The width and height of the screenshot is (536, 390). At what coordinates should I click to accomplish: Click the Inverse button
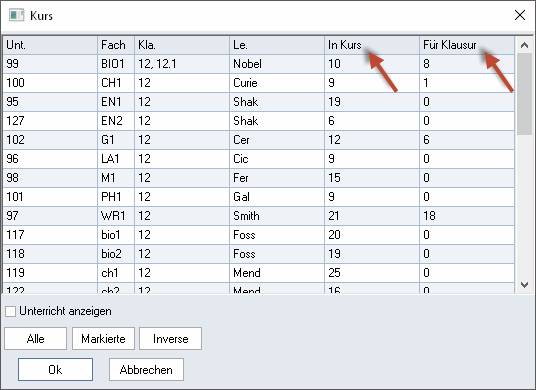point(171,339)
